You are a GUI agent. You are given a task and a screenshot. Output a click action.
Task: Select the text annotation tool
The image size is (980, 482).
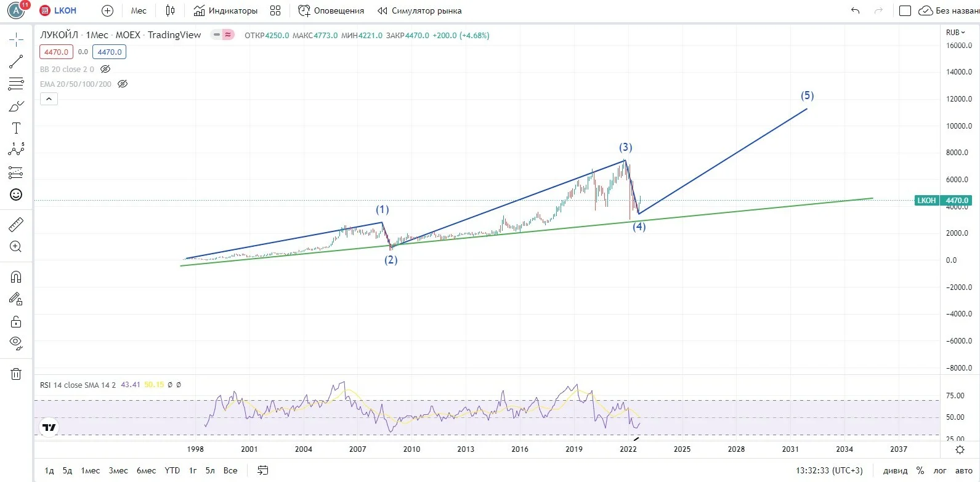[16, 128]
